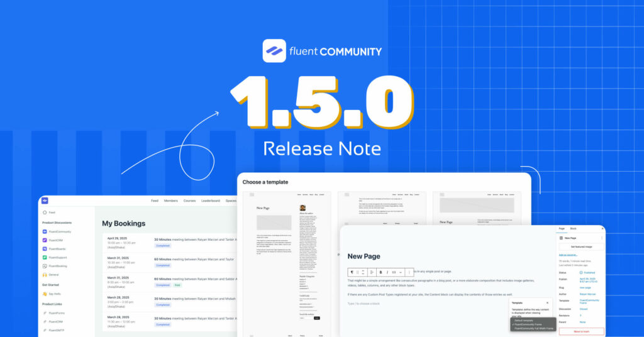Click the Set featured image button
The width and height of the screenshot is (644, 337).
tap(581, 247)
